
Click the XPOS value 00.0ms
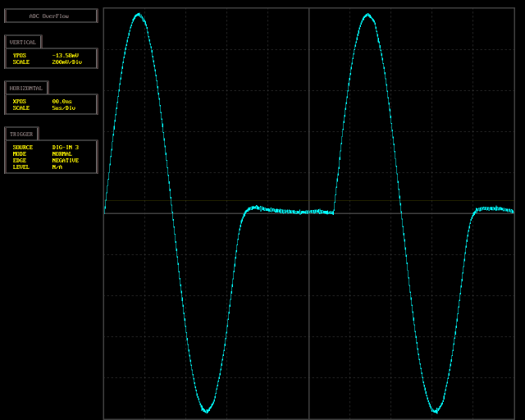click(x=62, y=102)
